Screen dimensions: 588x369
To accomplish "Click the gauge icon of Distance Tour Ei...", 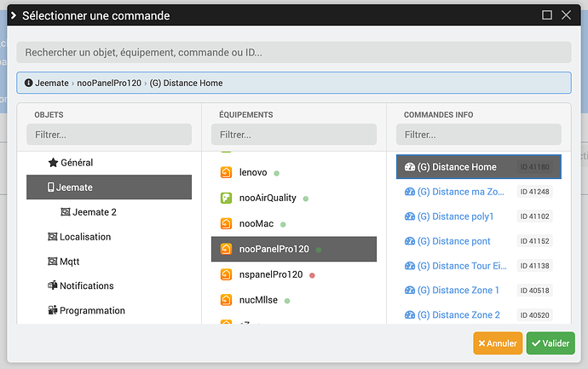I will [410, 266].
